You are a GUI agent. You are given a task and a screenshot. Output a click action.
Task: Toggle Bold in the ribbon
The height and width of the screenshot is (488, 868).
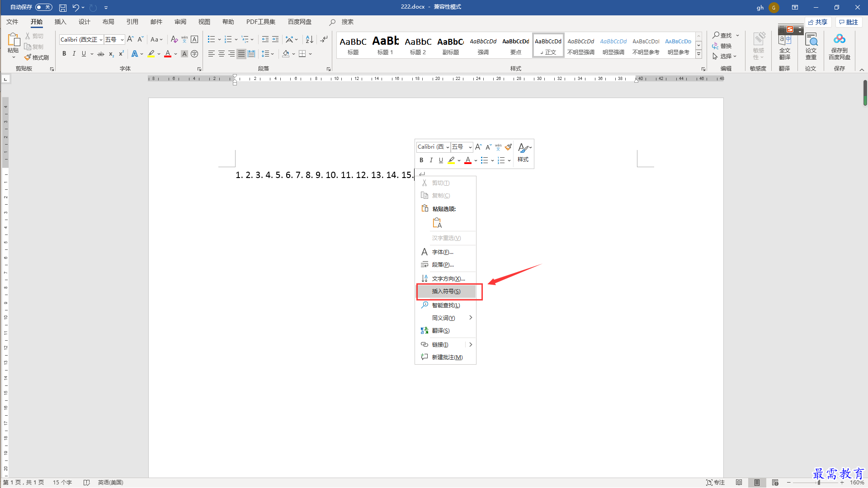point(64,54)
